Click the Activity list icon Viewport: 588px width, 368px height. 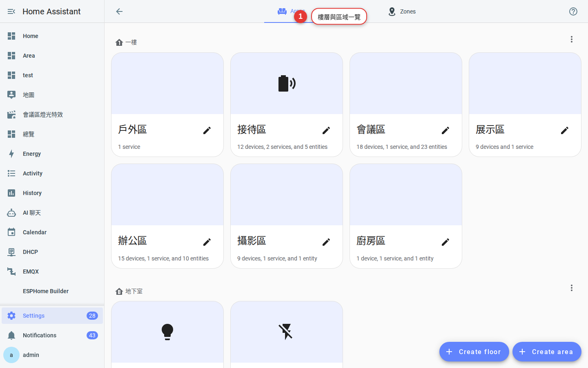(11, 173)
